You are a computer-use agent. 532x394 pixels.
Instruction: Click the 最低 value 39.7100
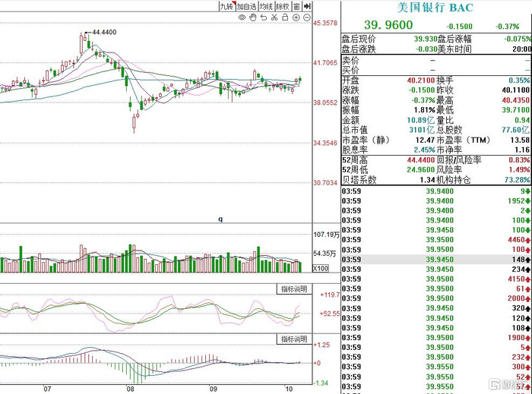click(516, 110)
